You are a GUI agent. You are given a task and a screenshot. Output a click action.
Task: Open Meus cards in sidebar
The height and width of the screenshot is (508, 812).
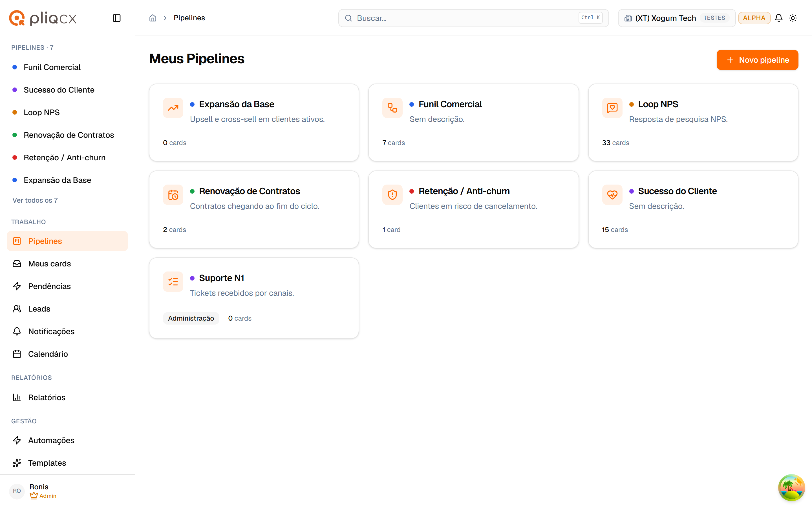67,263
